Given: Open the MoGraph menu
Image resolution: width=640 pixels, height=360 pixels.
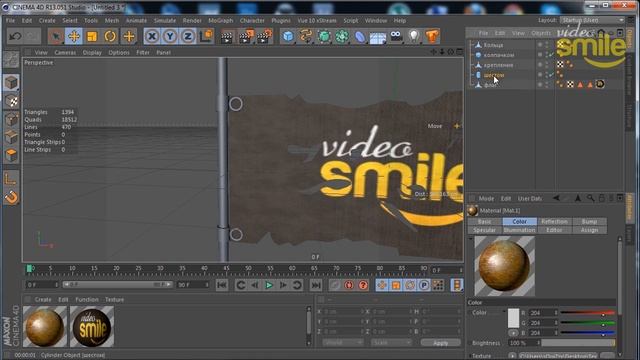Looking at the screenshot, I should click(x=220, y=20).
